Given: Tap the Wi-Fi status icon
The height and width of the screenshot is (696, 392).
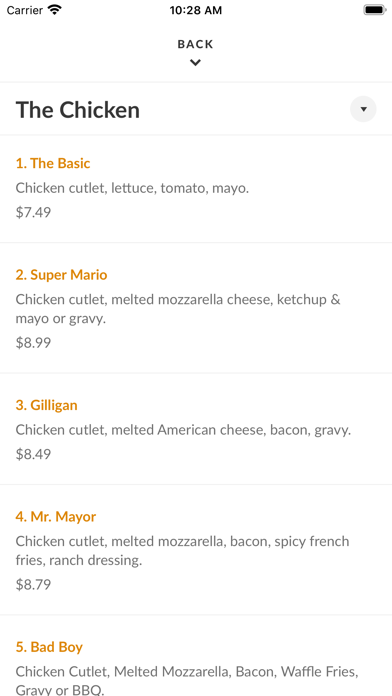Looking at the screenshot, I should pos(55,10).
